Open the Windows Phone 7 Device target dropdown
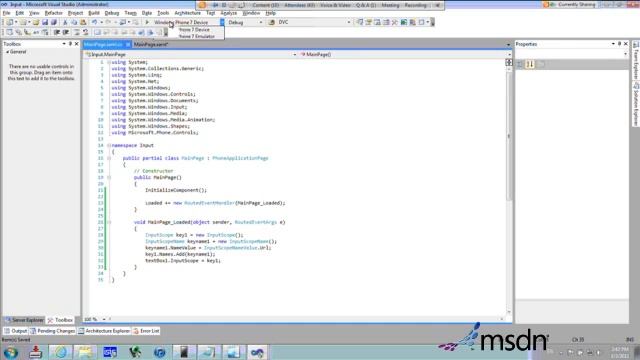640x360 pixels. (x=222, y=22)
